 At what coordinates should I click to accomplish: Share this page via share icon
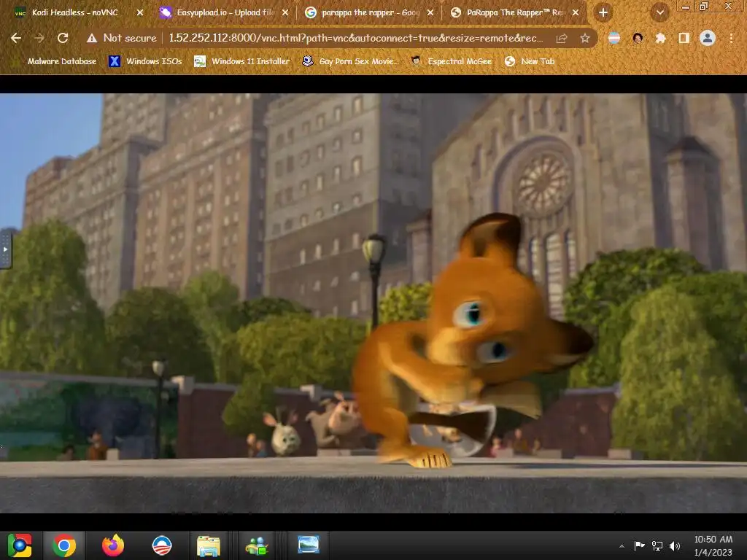tap(562, 39)
